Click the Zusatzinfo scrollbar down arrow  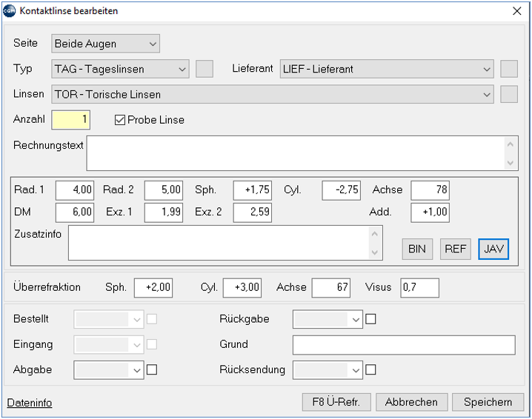(x=375, y=252)
